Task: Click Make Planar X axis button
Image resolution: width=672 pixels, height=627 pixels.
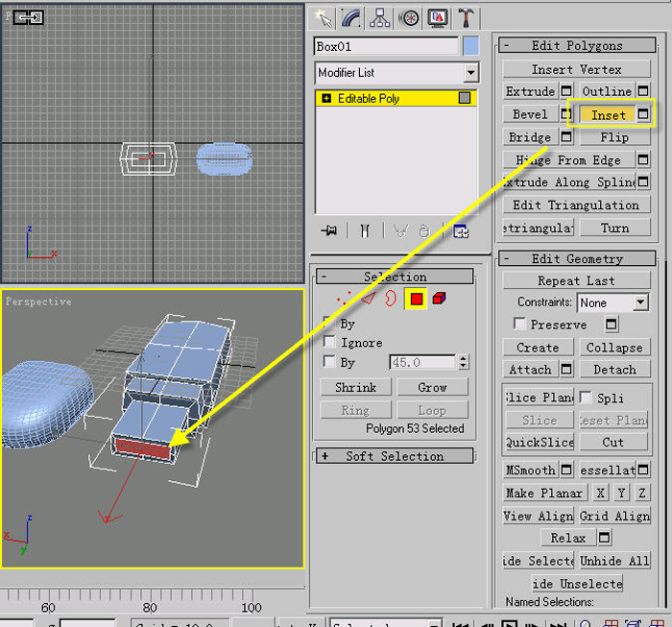Action: tap(600, 493)
